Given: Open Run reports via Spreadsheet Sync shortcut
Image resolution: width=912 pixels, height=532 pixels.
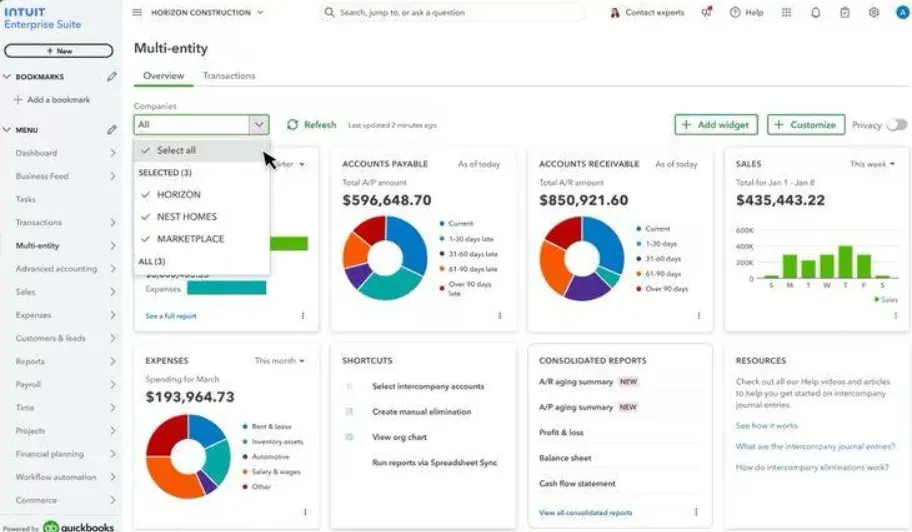Looking at the screenshot, I should click(434, 463).
